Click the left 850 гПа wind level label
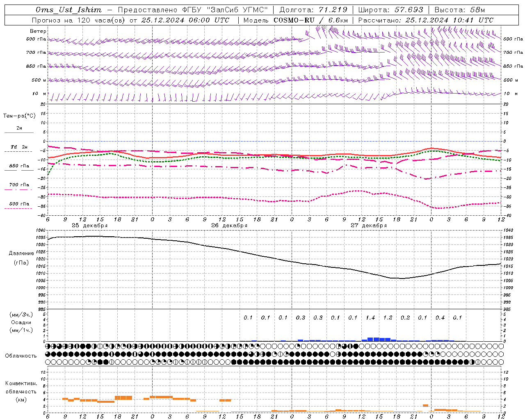Screen dimensions: 525x420 36,66
